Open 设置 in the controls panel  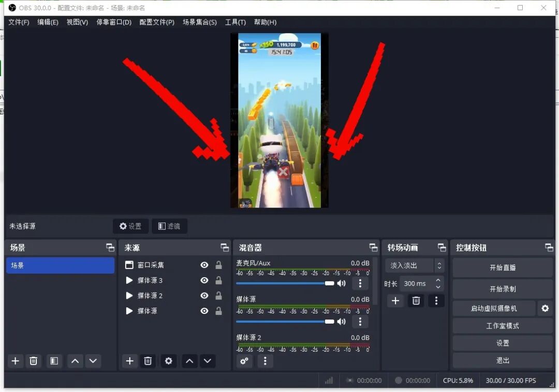[x=503, y=343]
